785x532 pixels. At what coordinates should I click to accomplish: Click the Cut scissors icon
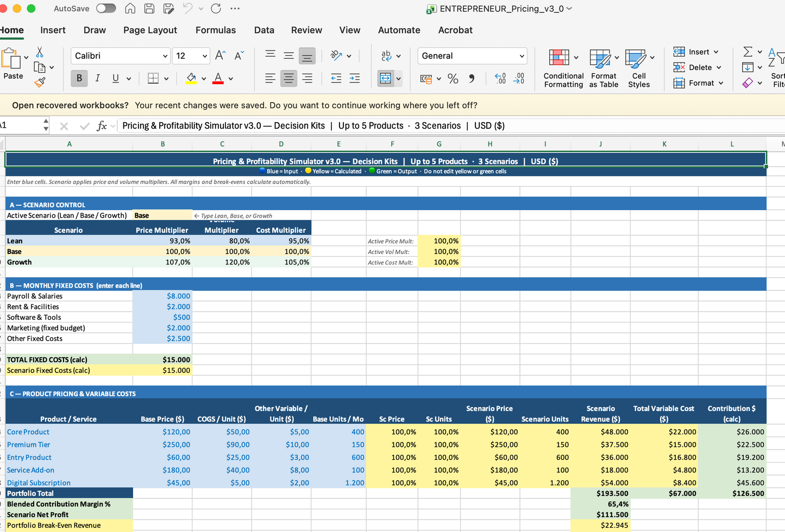click(40, 52)
